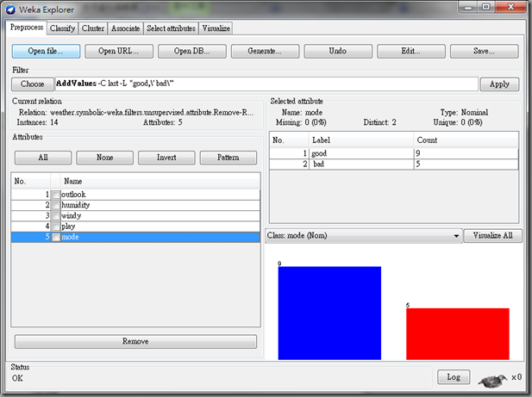Screen dimensions: 532x397
Task: Open the Log button
Action: 454,377
